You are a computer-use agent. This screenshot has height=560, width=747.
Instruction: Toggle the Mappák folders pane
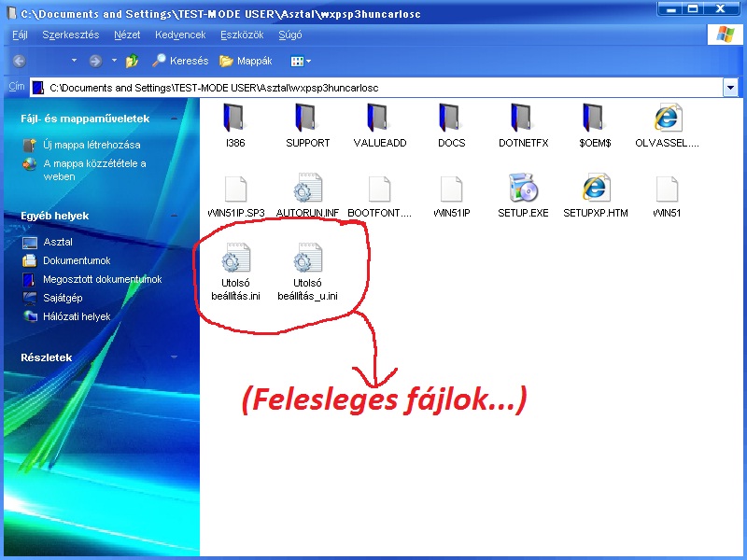click(246, 61)
